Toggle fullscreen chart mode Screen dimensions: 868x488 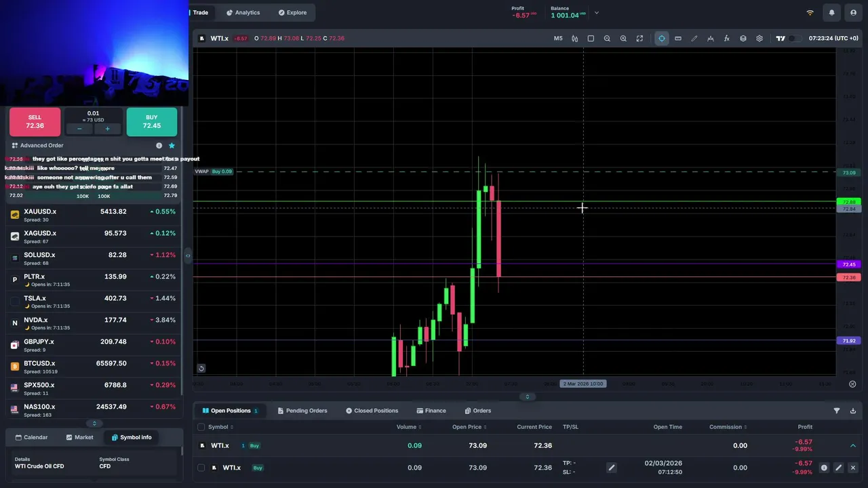click(639, 39)
